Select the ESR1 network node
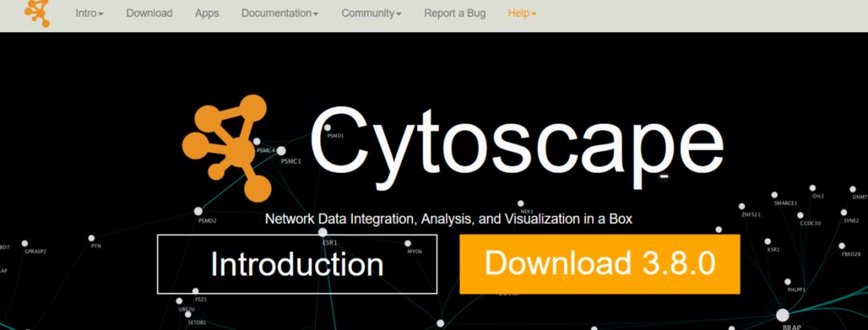 pyautogui.click(x=323, y=233)
